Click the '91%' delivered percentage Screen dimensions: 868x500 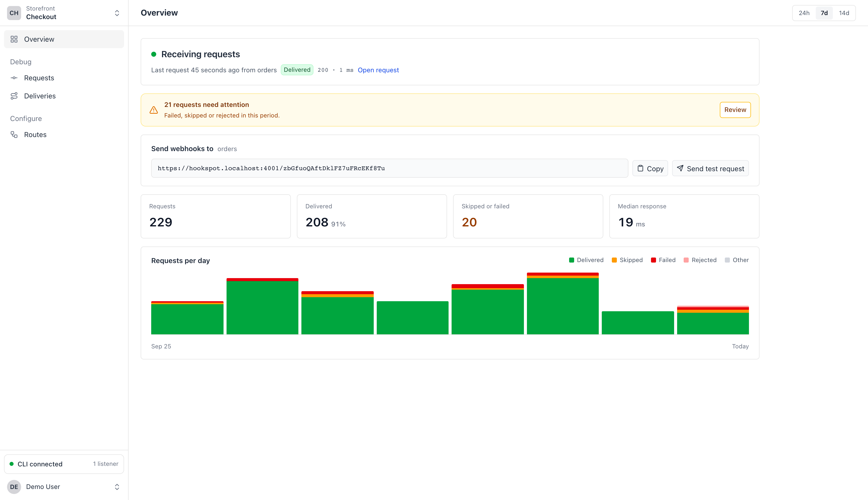[x=338, y=224]
